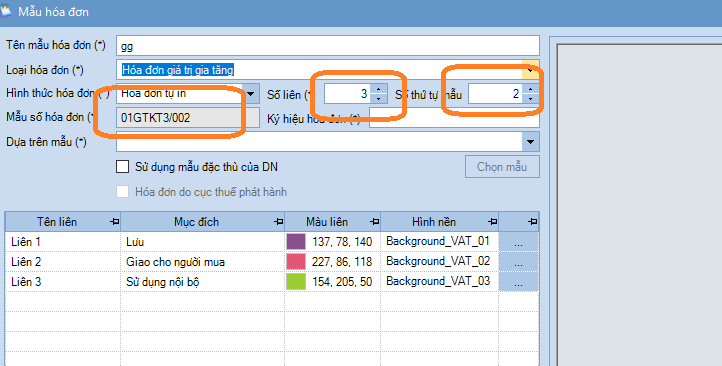Click the Mẫu hóa đơn window icon
Viewport: 722px width, 366px height.
pos(6,11)
